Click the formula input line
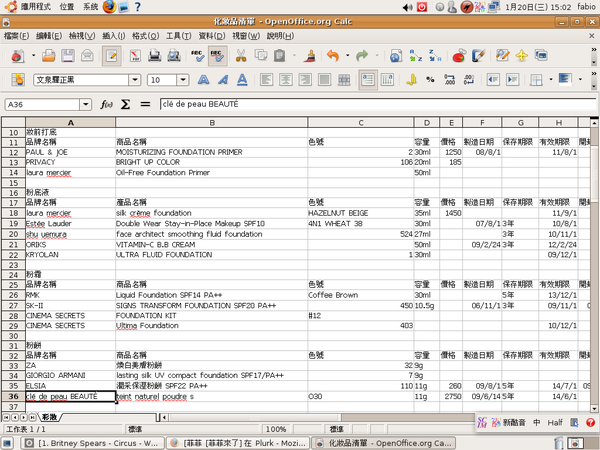Screen dimensions: 600x450 point(377,104)
